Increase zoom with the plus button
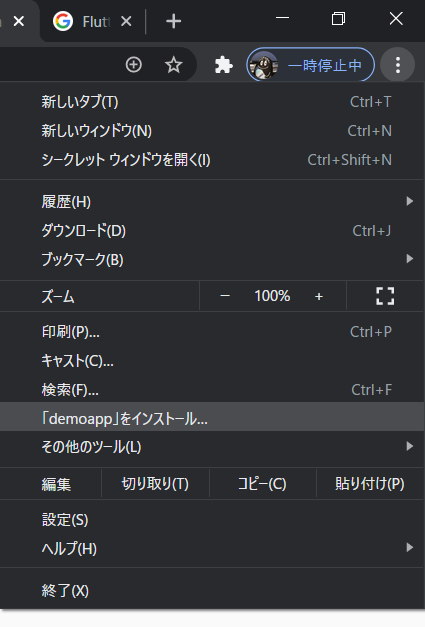 pyautogui.click(x=319, y=296)
